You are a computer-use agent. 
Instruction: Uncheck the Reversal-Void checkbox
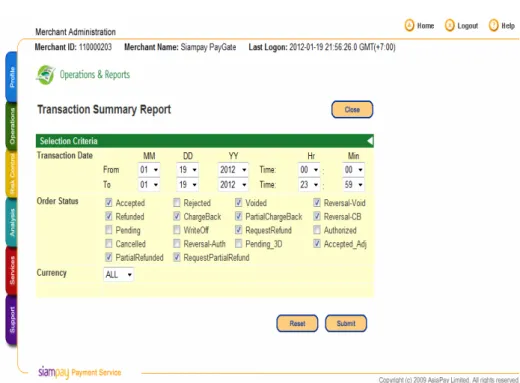click(317, 203)
